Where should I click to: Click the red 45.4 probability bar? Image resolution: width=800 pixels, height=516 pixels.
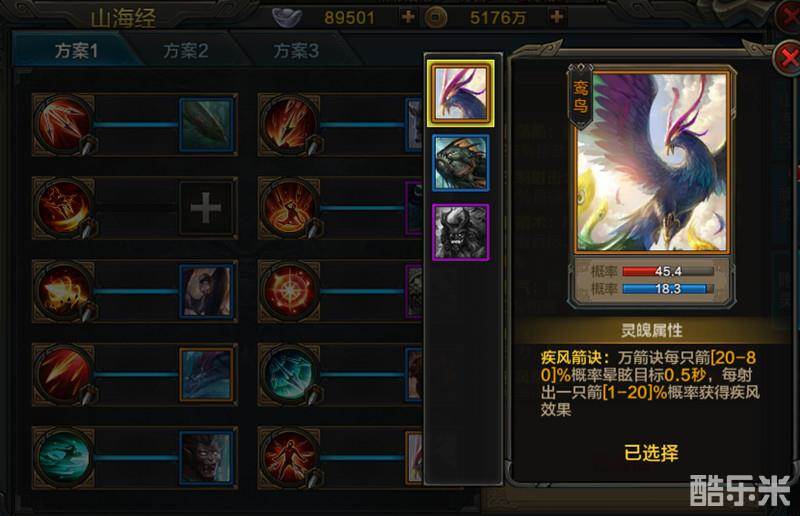click(x=668, y=271)
